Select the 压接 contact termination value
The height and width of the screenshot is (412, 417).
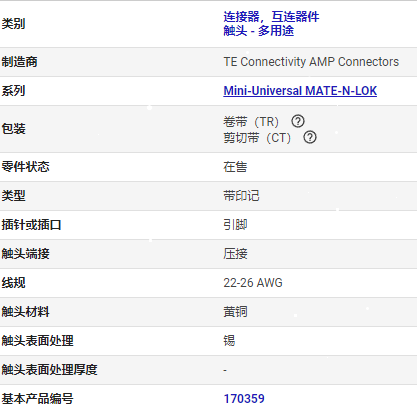click(235, 254)
